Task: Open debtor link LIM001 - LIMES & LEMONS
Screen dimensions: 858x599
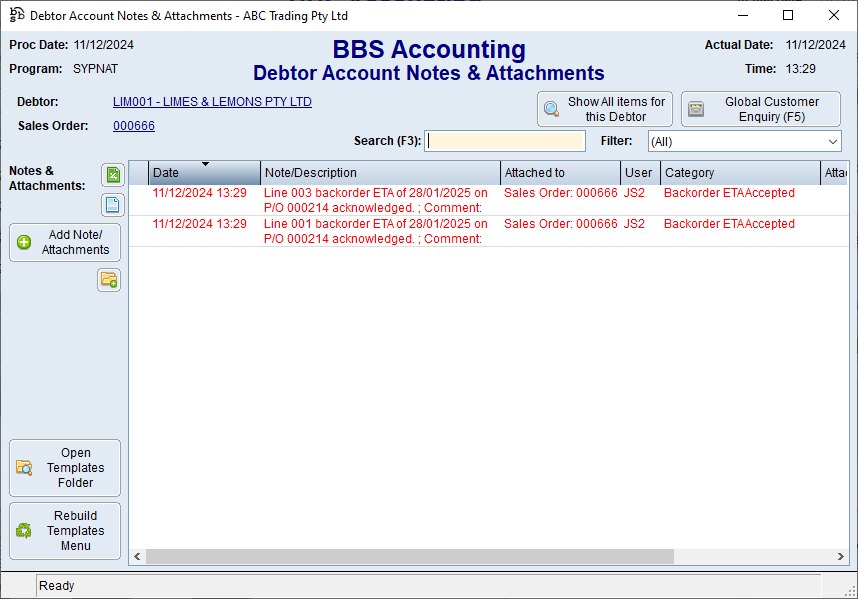Action: pos(212,102)
